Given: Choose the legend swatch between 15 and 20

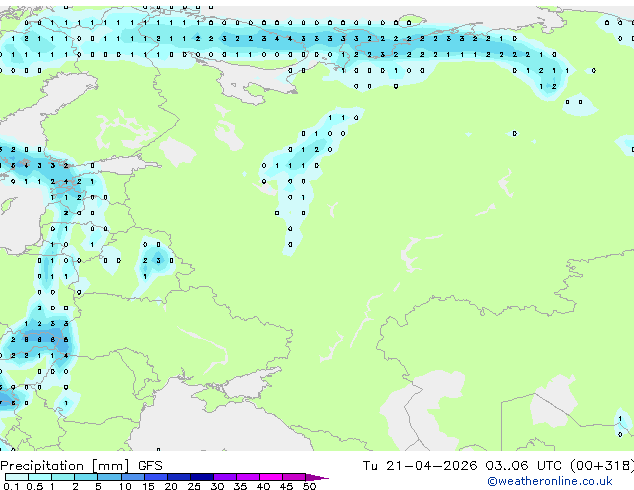Looking at the screenshot, I should click(x=156, y=477).
